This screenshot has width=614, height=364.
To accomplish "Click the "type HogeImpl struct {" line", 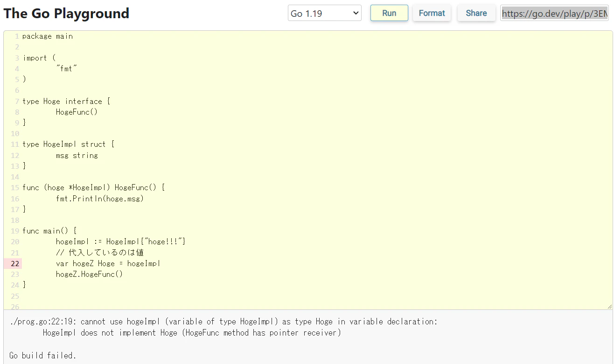I will coord(69,144).
